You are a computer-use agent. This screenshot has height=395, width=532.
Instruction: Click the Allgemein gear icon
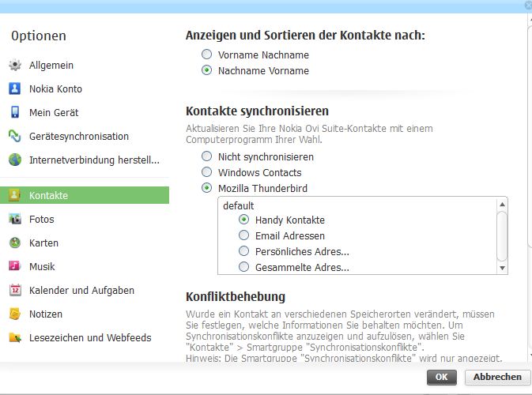15,65
